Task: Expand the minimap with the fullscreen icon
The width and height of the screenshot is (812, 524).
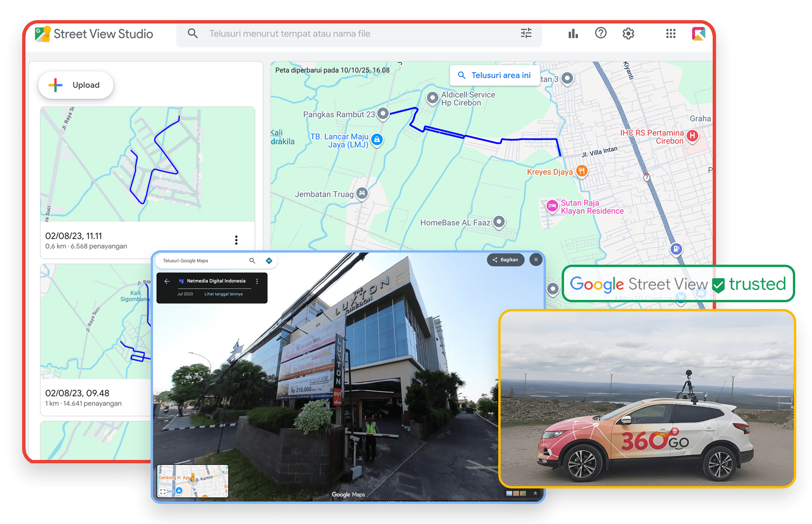Action: pos(164,491)
